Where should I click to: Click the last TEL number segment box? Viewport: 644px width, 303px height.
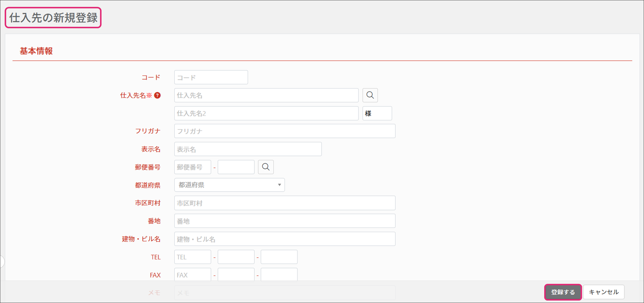(x=279, y=257)
